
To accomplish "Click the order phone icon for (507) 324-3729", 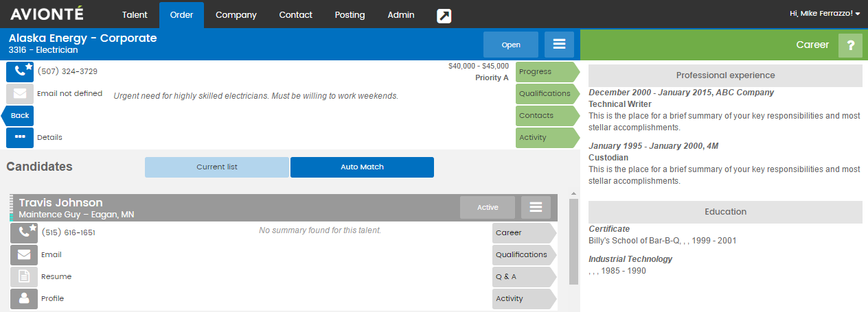I will [20, 71].
